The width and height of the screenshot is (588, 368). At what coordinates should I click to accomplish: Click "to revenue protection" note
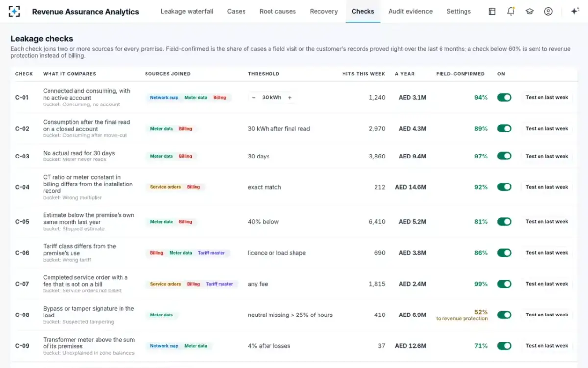click(x=462, y=319)
